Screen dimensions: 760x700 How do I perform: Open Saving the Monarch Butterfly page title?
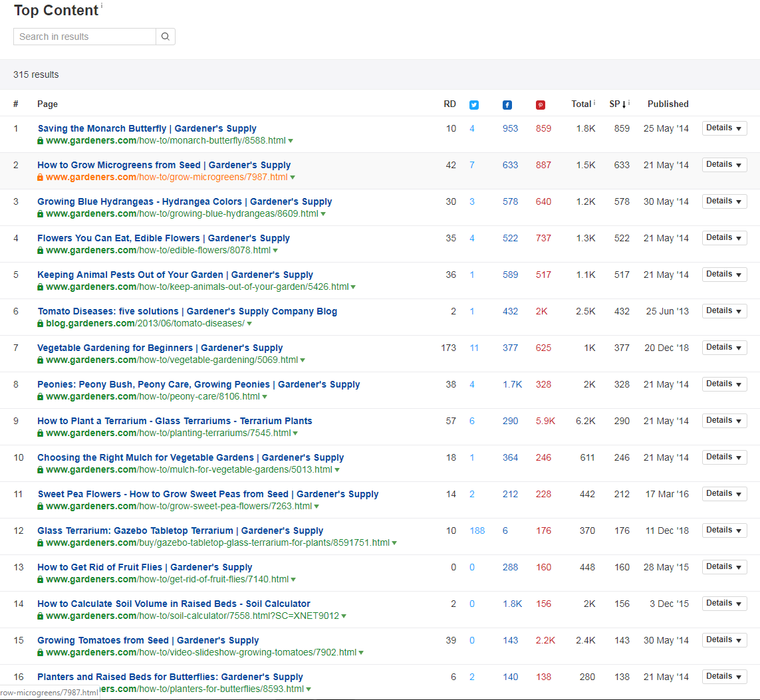tap(148, 128)
